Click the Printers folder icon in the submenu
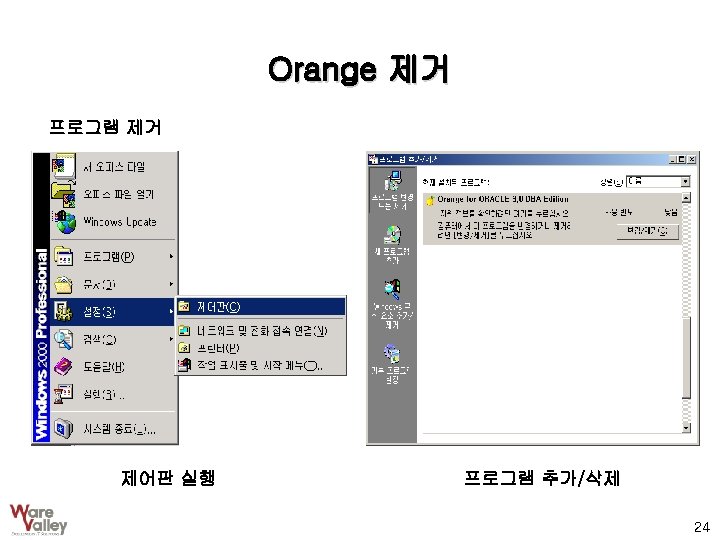The height and width of the screenshot is (540, 720). click(184, 349)
